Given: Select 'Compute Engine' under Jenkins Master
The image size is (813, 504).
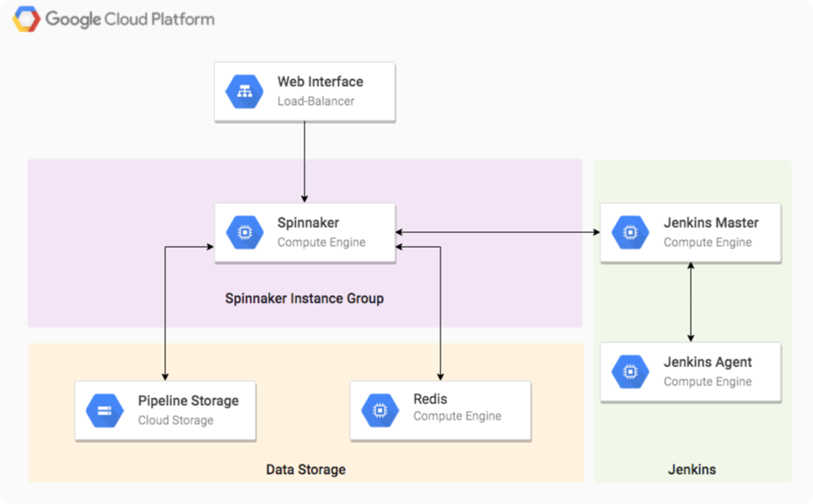Looking at the screenshot, I should [x=708, y=243].
